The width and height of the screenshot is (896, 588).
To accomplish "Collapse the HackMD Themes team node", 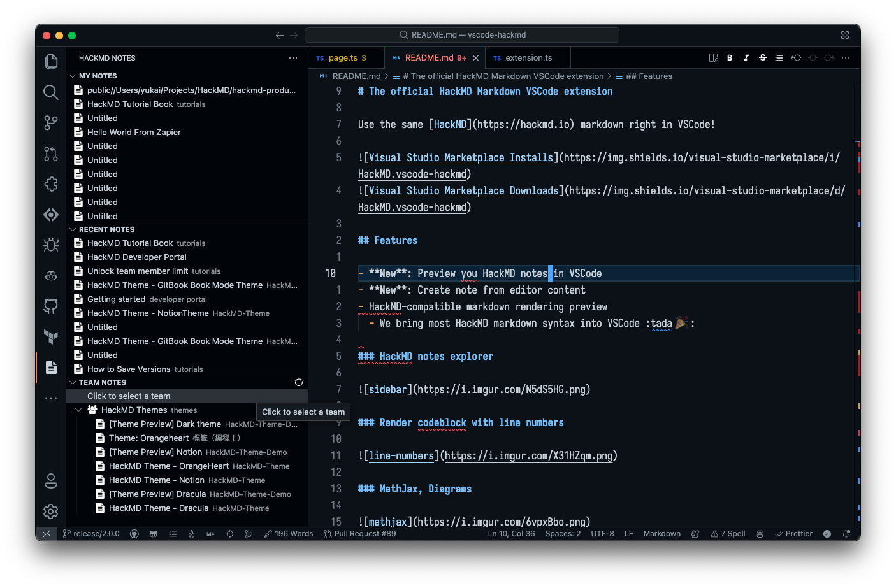I will pos(78,410).
